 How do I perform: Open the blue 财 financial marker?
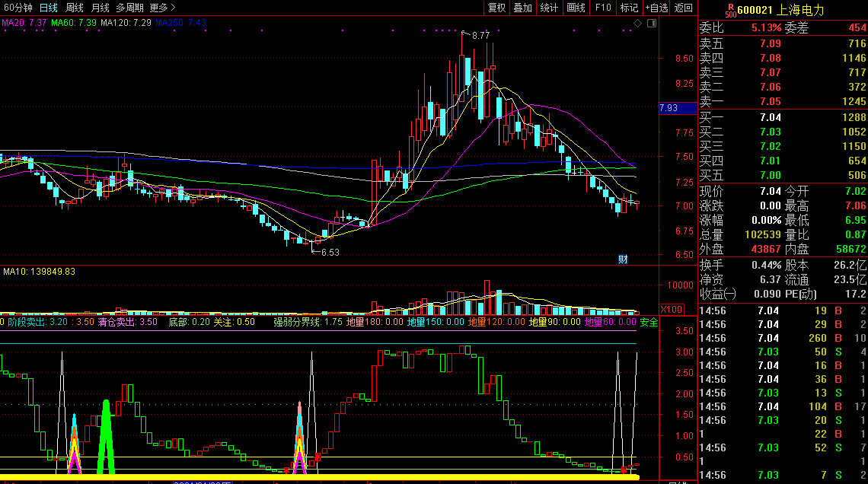pyautogui.click(x=623, y=260)
